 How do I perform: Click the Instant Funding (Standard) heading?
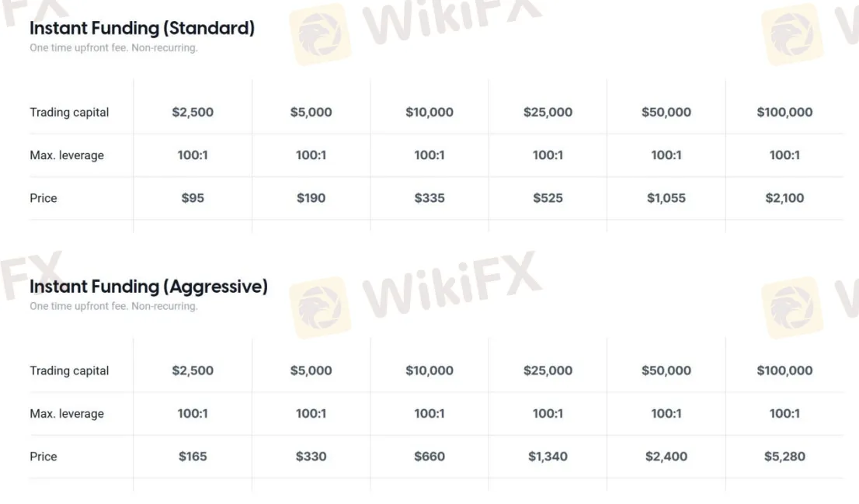tap(142, 29)
